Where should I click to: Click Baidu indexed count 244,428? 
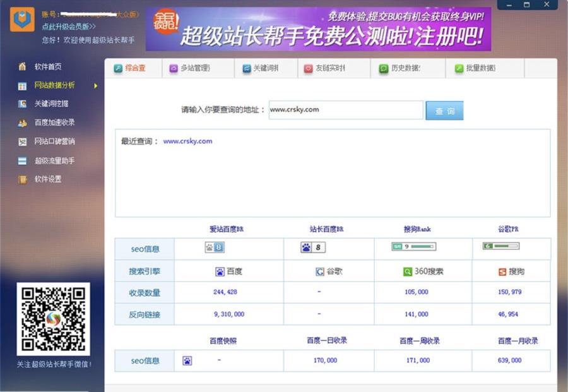(x=225, y=292)
